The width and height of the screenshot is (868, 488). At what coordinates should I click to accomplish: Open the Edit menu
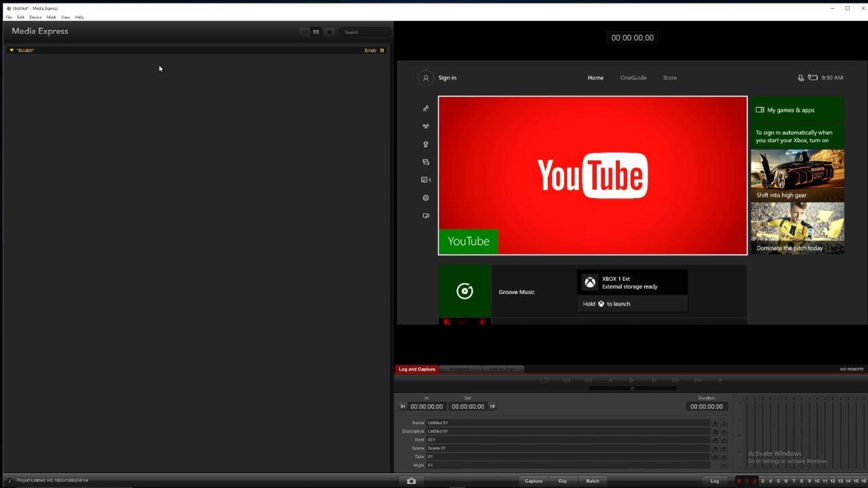coord(21,17)
